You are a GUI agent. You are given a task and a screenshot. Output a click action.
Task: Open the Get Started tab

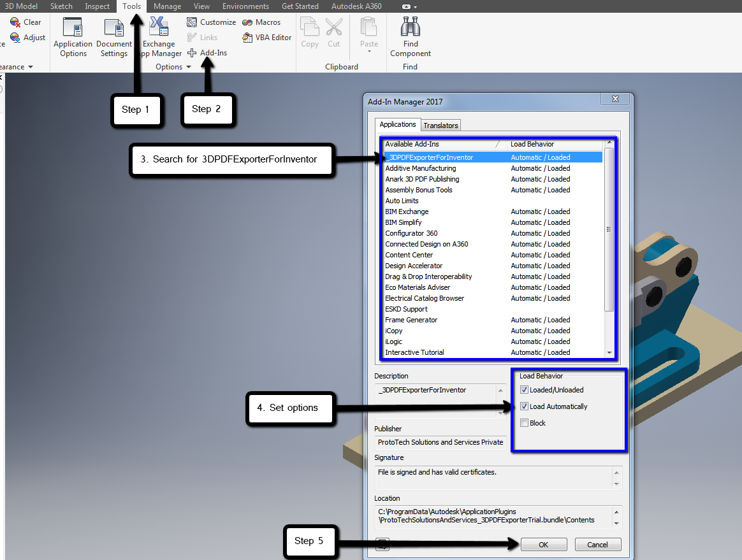click(300, 6)
